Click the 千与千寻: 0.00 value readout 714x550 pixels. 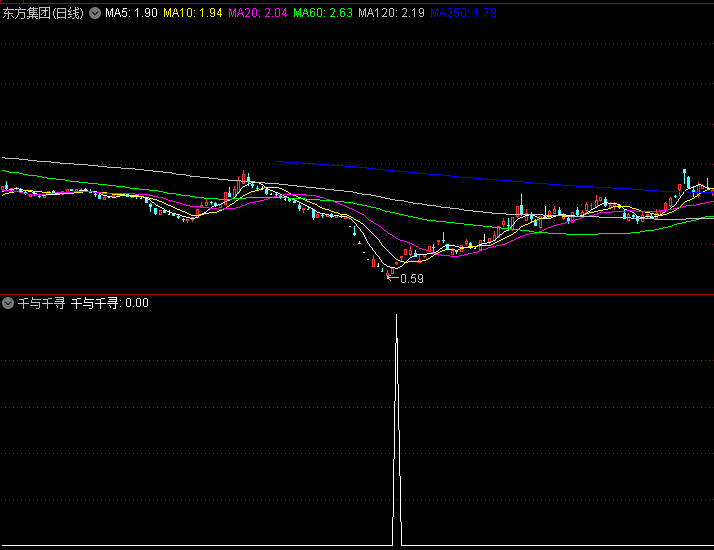[x=110, y=303]
